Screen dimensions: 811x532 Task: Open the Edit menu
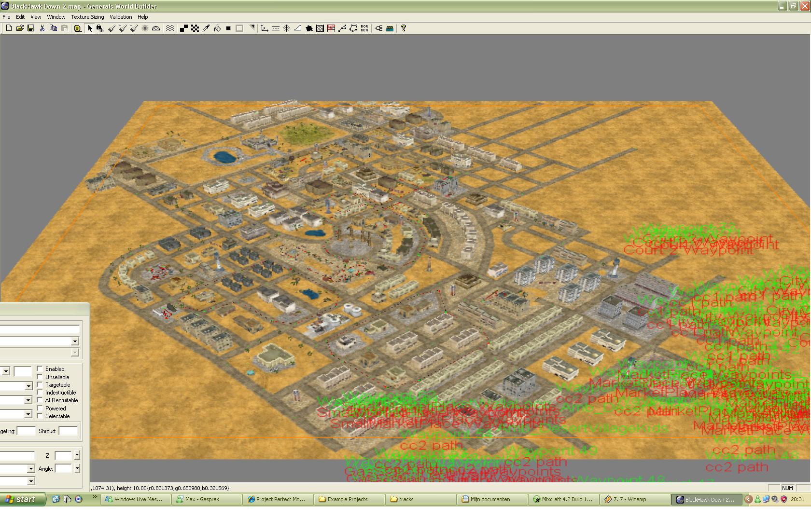tap(20, 17)
